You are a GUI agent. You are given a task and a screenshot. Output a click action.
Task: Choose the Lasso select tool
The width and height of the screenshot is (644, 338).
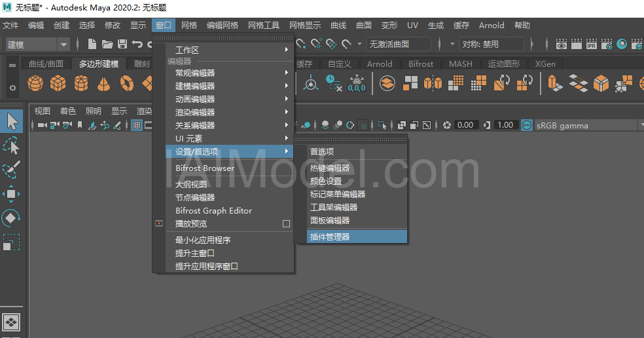tap(11, 146)
